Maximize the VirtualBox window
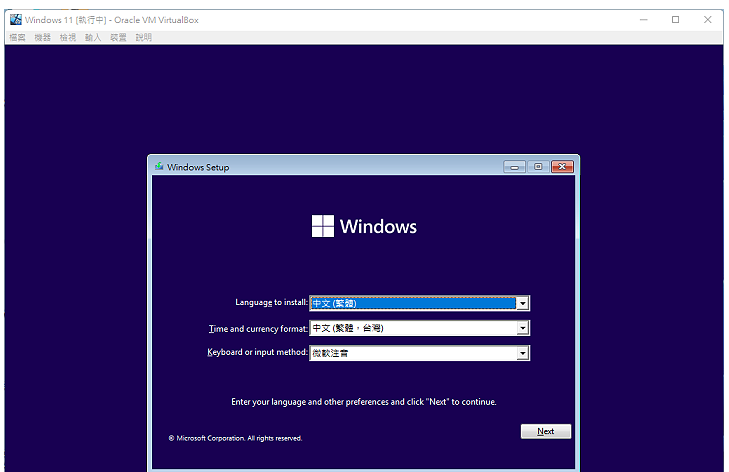729x472 pixels. coord(676,20)
